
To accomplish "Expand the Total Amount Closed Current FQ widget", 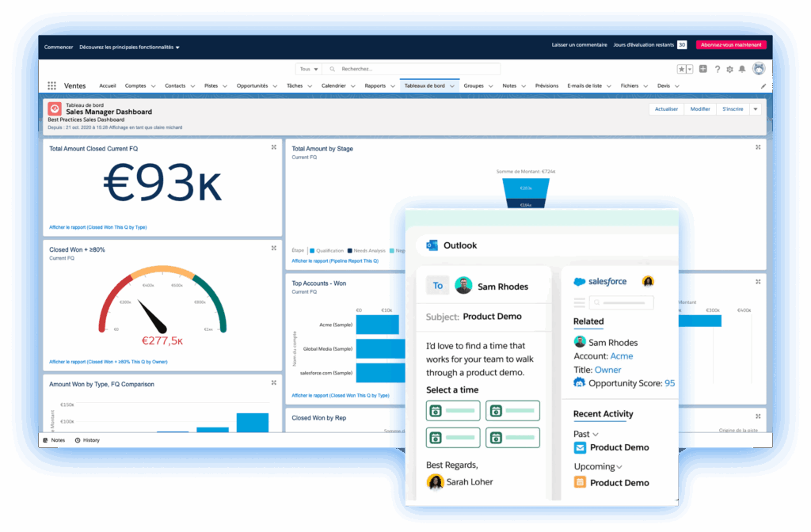I will pyautogui.click(x=273, y=147).
